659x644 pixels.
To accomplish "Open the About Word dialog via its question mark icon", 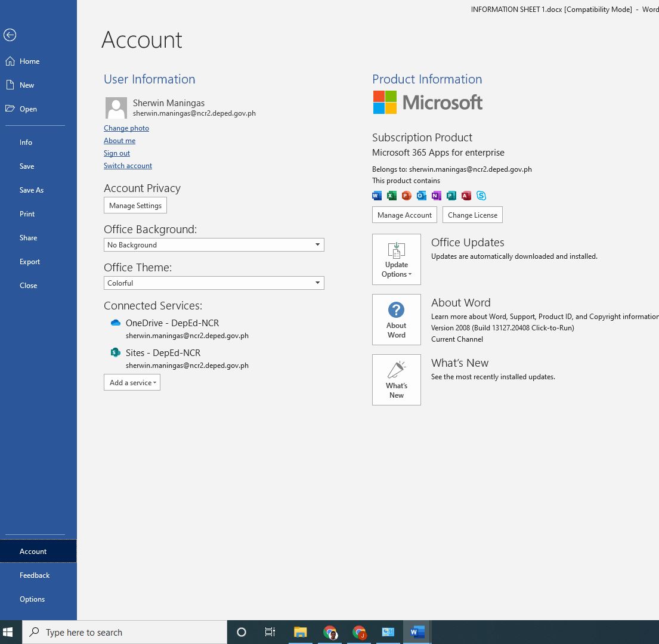I will (396, 310).
